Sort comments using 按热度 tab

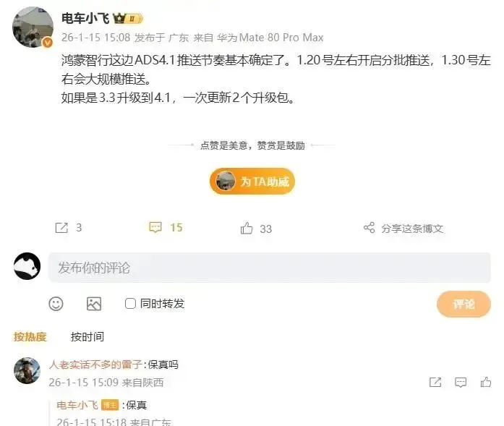(30, 336)
